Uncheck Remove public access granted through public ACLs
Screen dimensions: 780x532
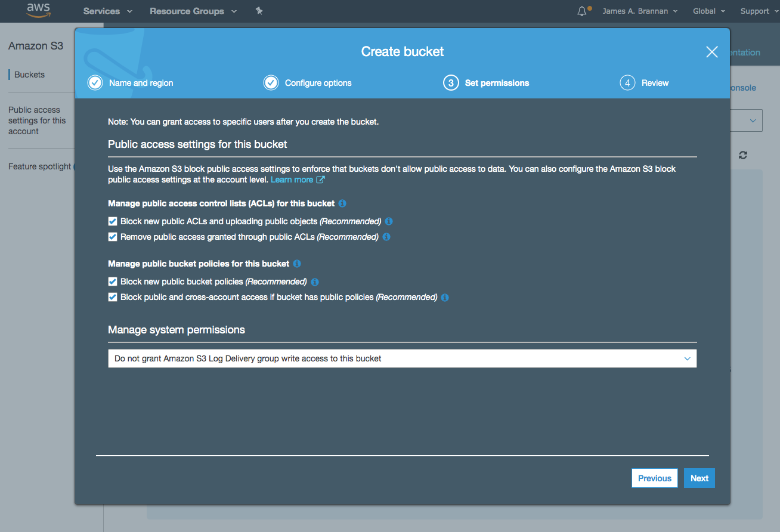[113, 237]
